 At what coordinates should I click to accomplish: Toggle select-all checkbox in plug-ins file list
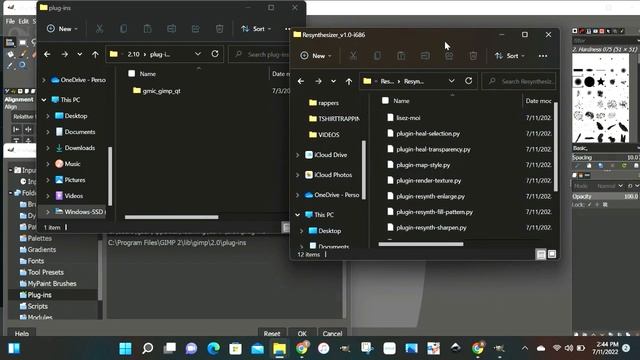tap(131, 73)
